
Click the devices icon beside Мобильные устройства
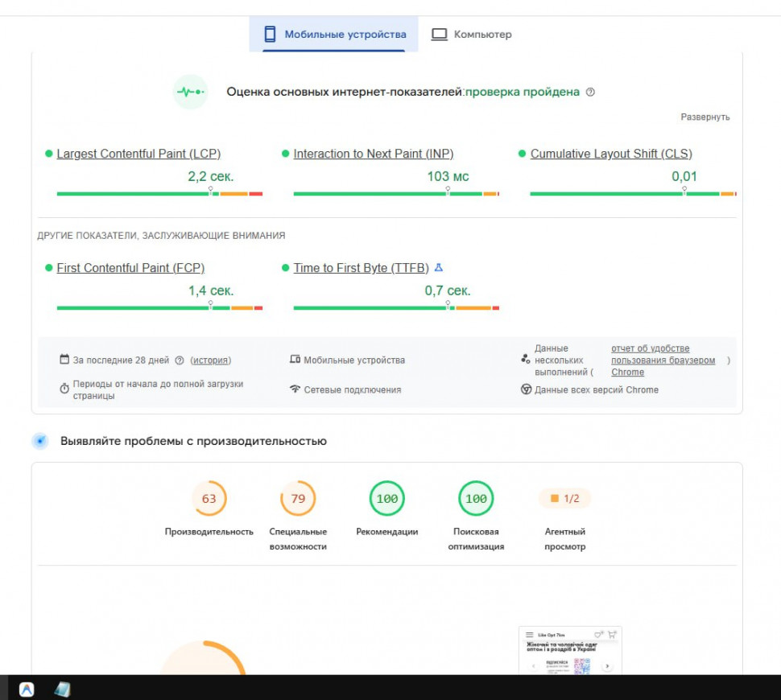[x=295, y=359]
